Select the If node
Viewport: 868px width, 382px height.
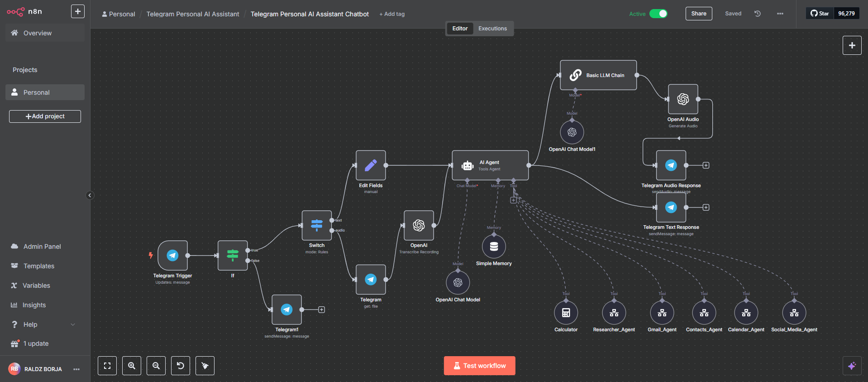click(x=233, y=255)
